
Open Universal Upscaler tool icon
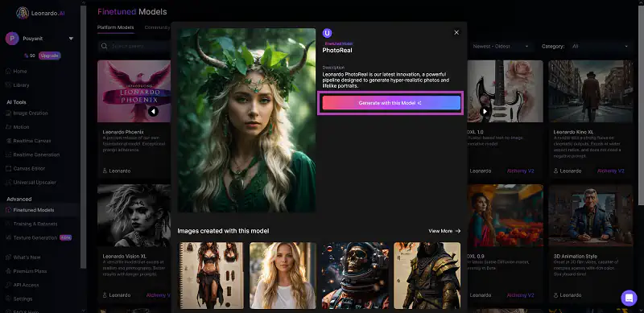(8, 183)
